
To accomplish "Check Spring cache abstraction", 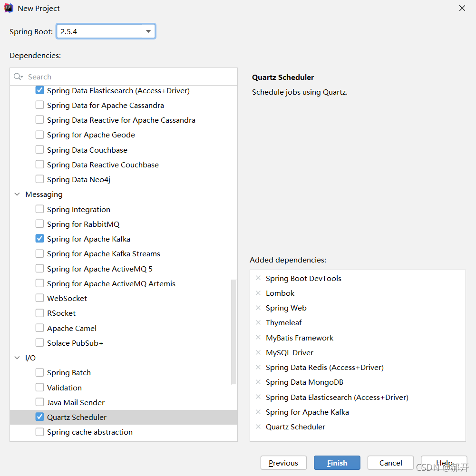I will click(x=39, y=432).
